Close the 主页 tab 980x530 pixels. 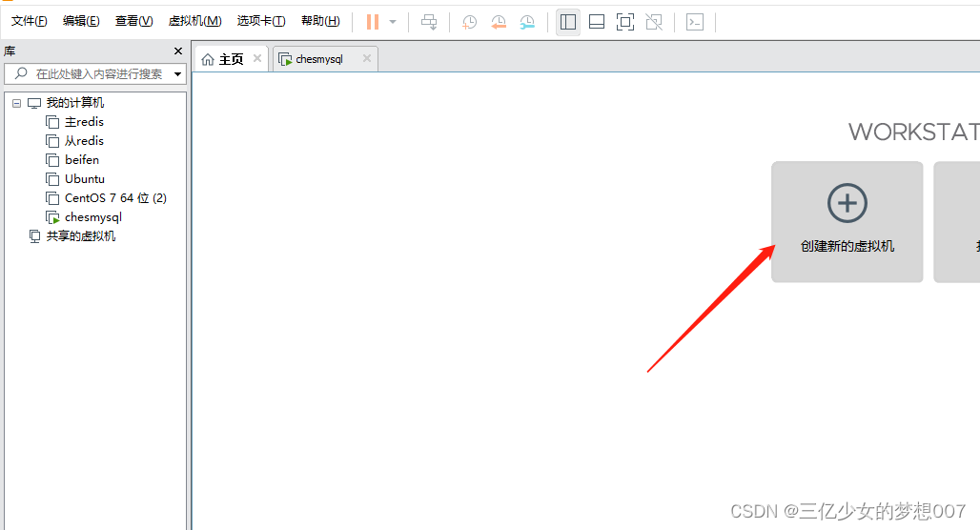pyautogui.click(x=256, y=58)
